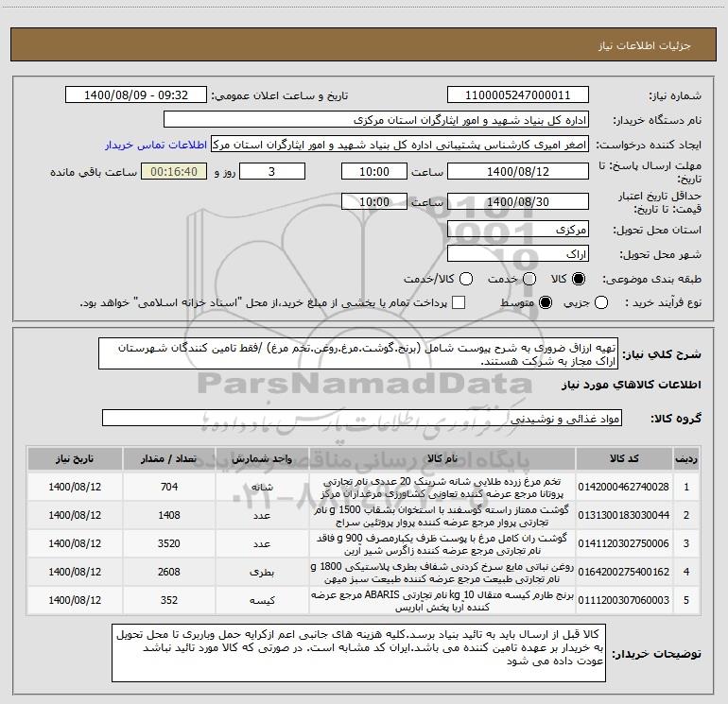728x704 pixels.
Task: Select خدمت radio button
Action: point(529,279)
